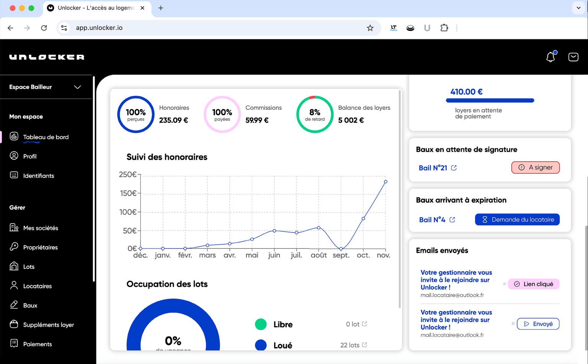Click the Demande du locataire button
The image size is (588, 364).
tap(517, 219)
